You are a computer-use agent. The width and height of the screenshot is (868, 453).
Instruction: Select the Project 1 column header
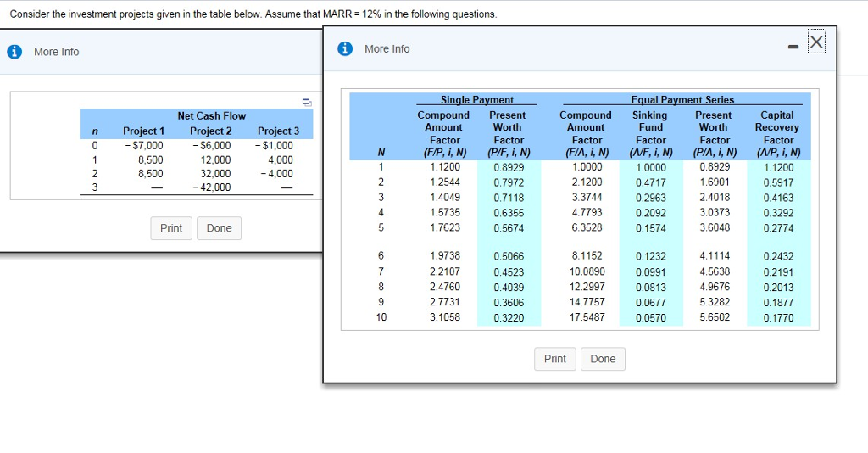pos(143,131)
